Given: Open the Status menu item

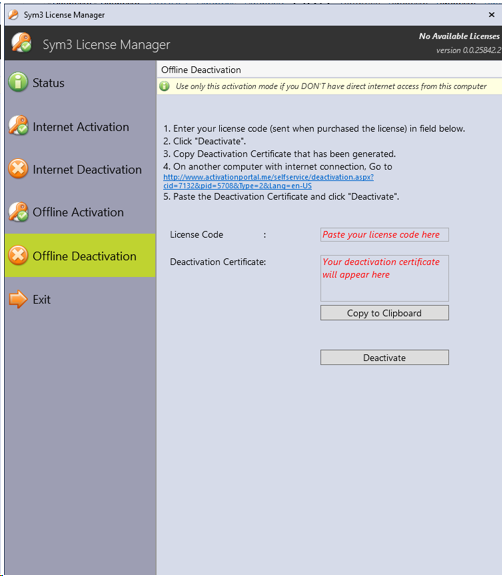Looking at the screenshot, I should coord(48,83).
